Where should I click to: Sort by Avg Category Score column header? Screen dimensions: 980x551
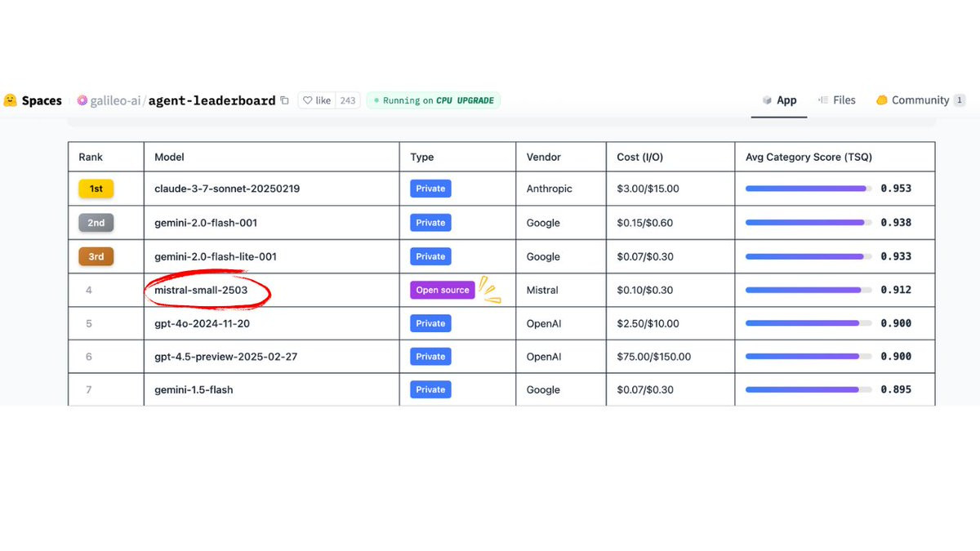pos(808,157)
